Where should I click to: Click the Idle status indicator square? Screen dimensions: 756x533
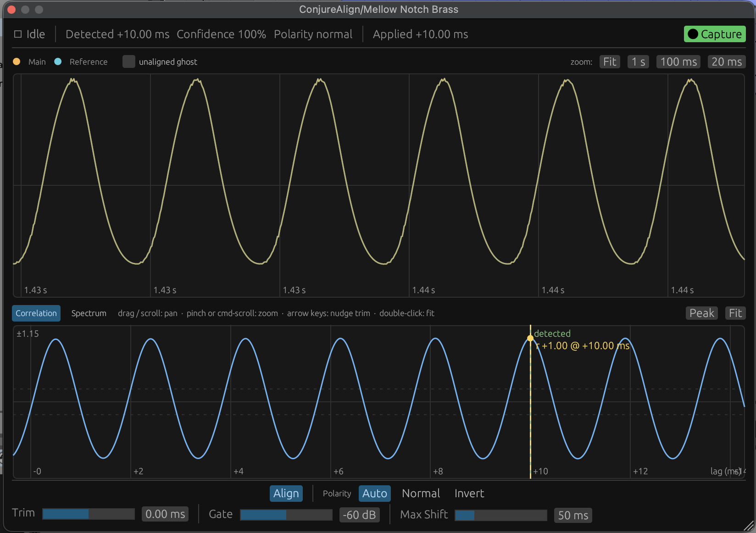click(18, 34)
